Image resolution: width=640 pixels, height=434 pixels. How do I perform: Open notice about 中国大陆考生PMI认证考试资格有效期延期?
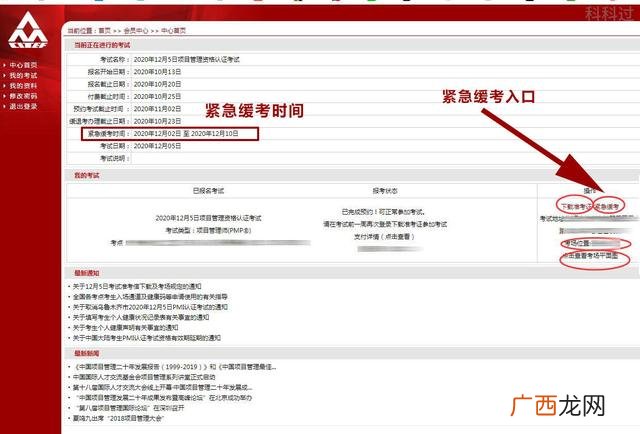point(147,338)
